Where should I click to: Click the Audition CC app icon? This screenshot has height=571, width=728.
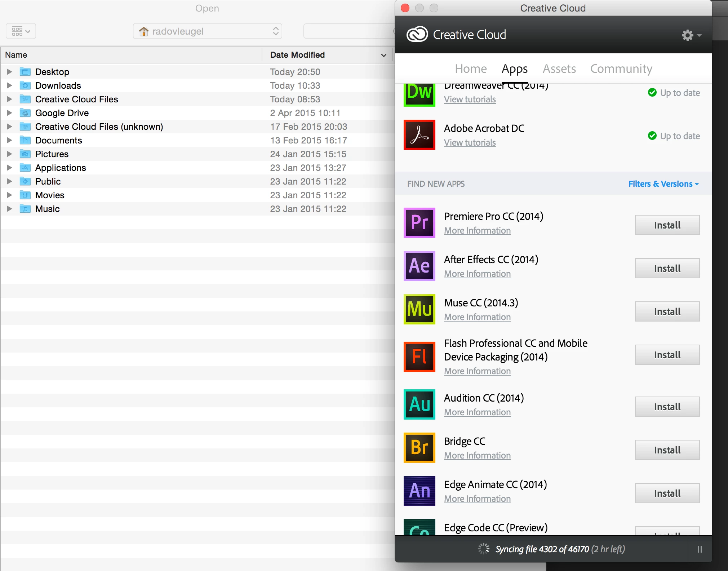419,404
